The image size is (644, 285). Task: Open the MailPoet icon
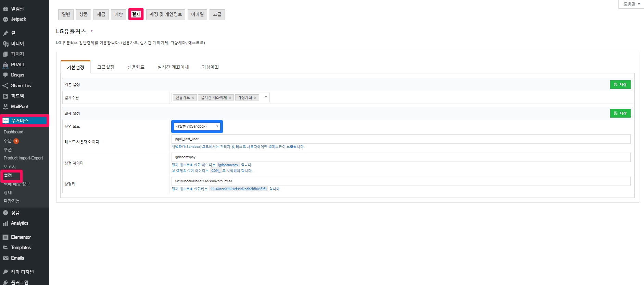click(5, 107)
